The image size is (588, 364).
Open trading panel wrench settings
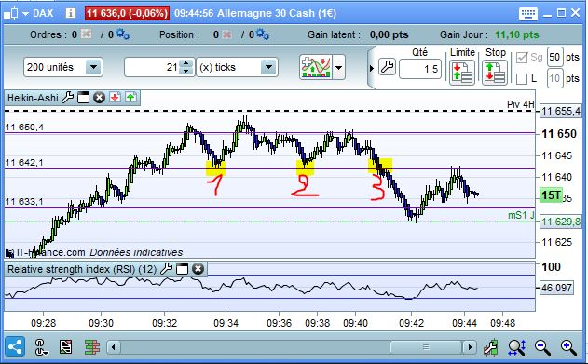pos(387,67)
